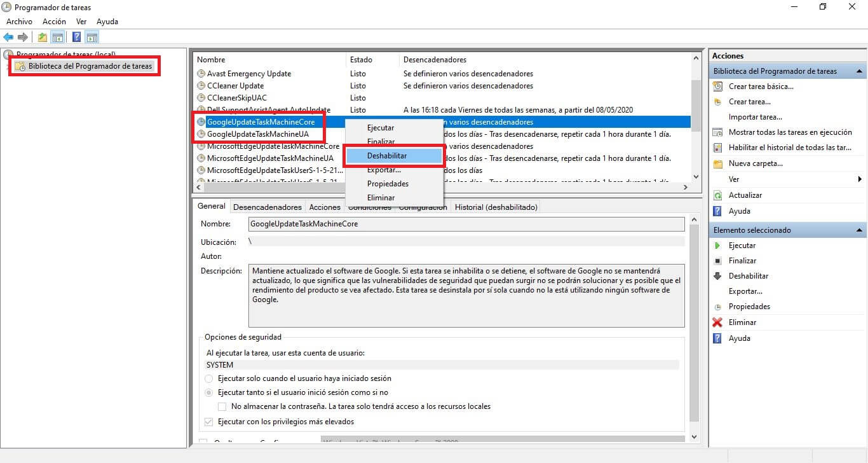Select radio Ejecutar solo cuando el usuario haya iniciado sesión
Image resolution: width=868 pixels, height=463 pixels.
coord(209,378)
